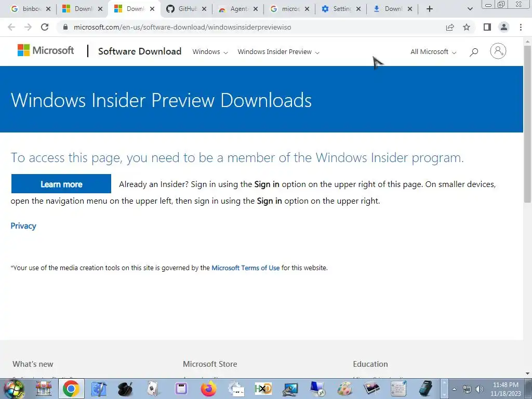Toggle the Chrome side panel

coord(487,27)
